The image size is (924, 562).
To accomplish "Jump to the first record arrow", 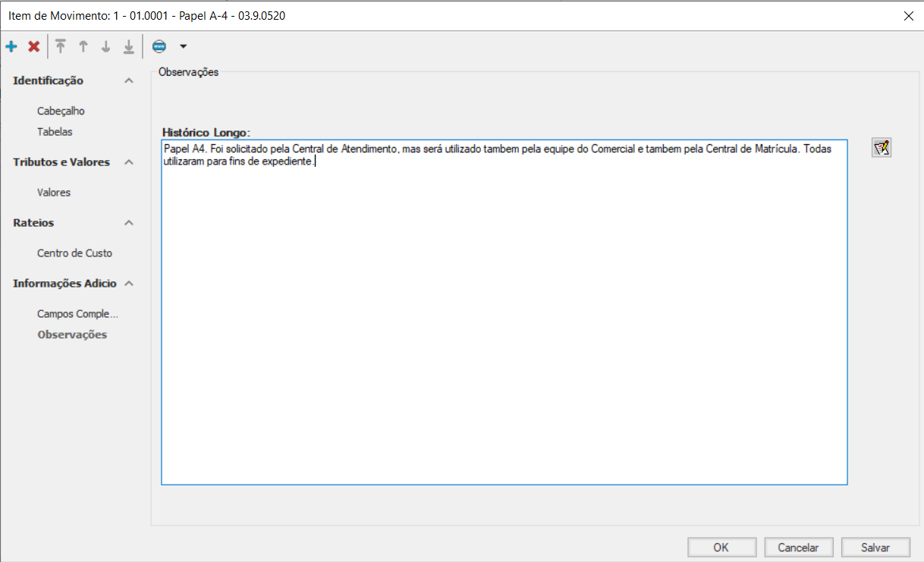I will 61,47.
